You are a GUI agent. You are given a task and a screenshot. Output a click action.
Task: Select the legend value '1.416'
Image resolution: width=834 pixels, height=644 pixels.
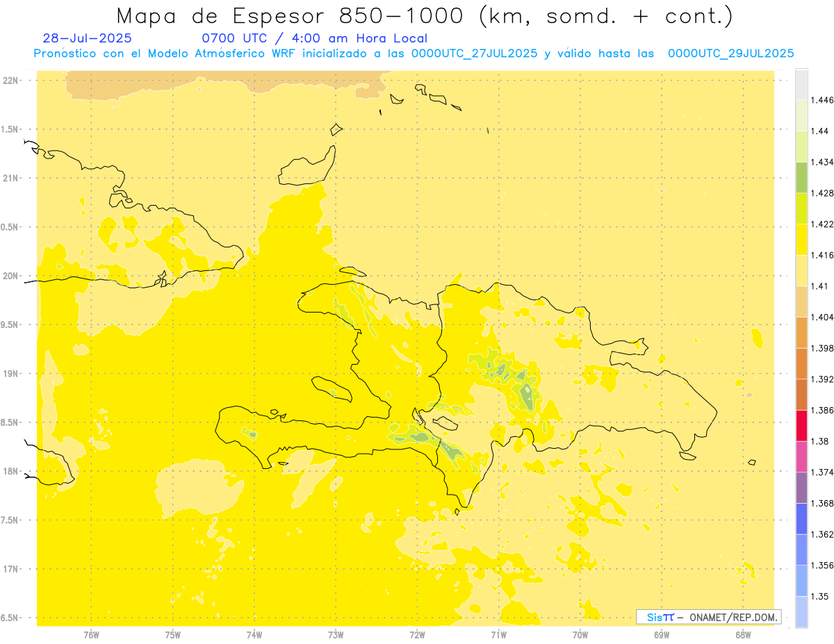point(822,255)
